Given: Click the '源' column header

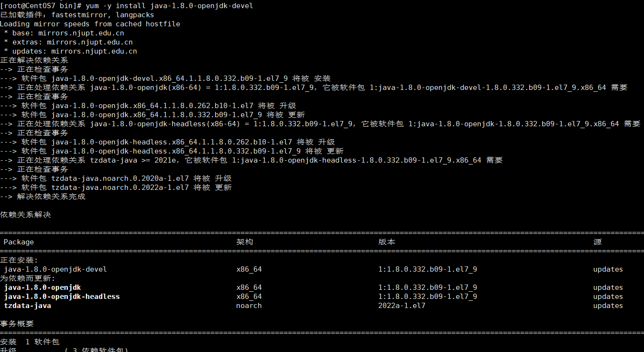Looking at the screenshot, I should point(598,242).
